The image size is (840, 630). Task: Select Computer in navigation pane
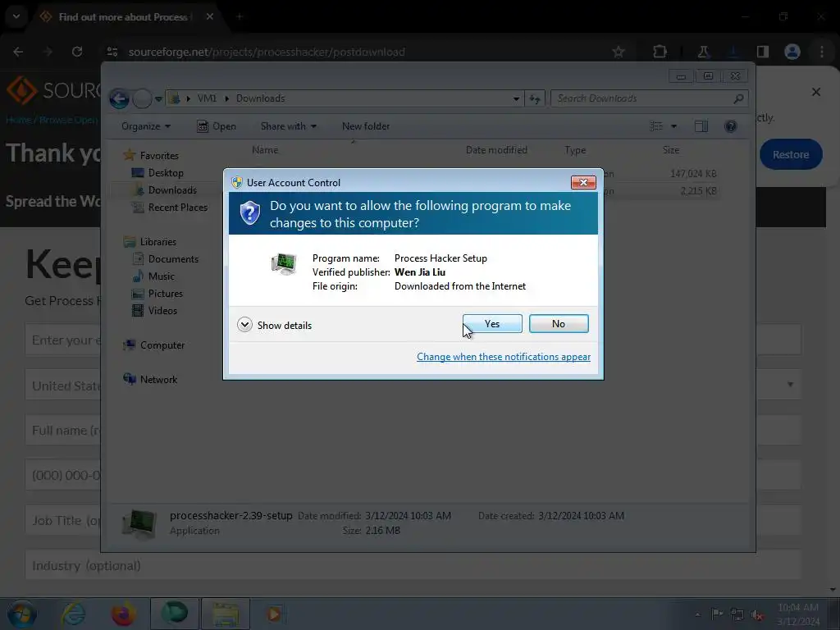(x=162, y=345)
